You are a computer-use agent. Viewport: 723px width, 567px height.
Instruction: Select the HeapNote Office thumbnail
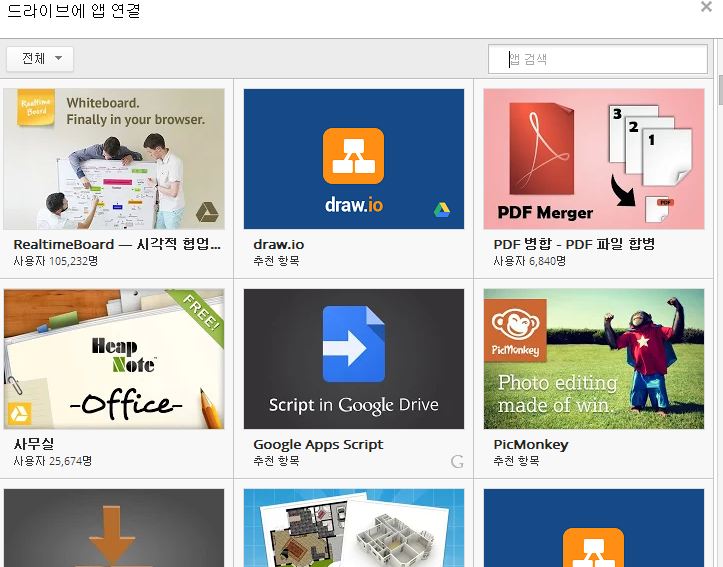[114, 359]
